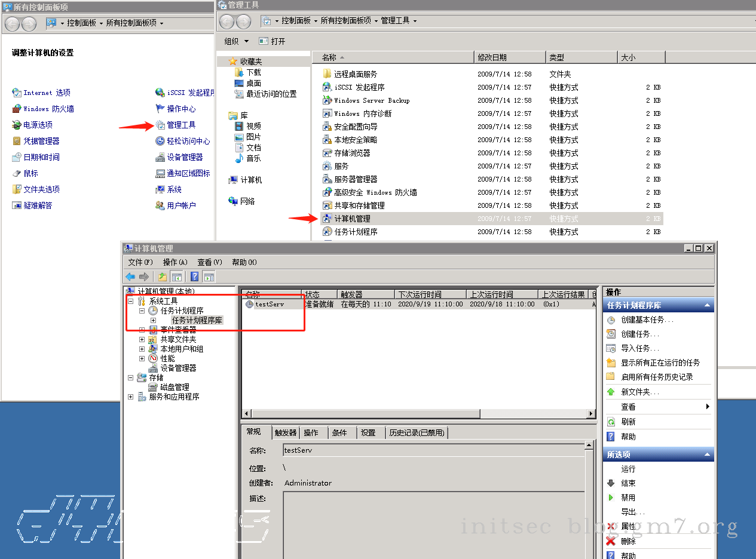The height and width of the screenshot is (559, 756).
Task: Switch to the 历史记录(已禁用) tab
Action: pos(417,432)
